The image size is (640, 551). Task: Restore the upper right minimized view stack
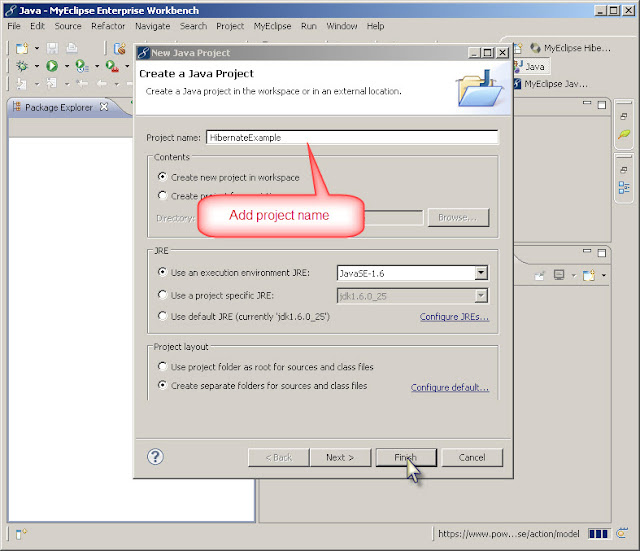[x=624, y=116]
